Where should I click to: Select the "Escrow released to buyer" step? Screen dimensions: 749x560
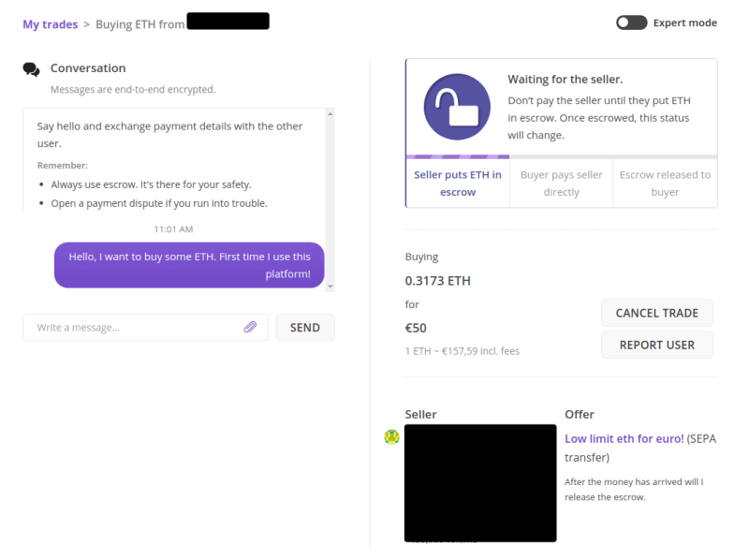click(x=665, y=183)
